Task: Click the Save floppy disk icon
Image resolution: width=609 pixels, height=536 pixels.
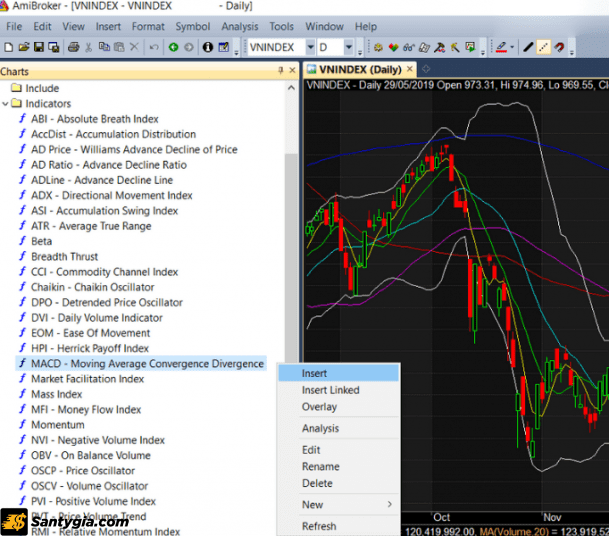Action: point(39,47)
